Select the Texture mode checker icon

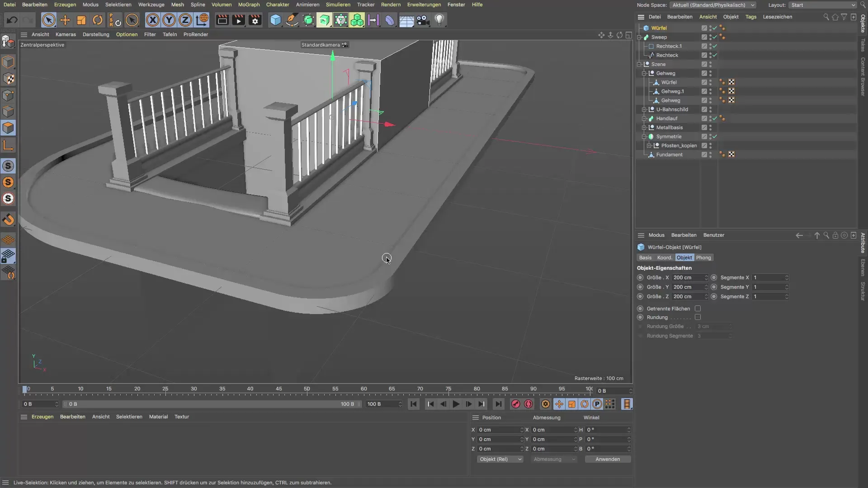click(x=8, y=79)
